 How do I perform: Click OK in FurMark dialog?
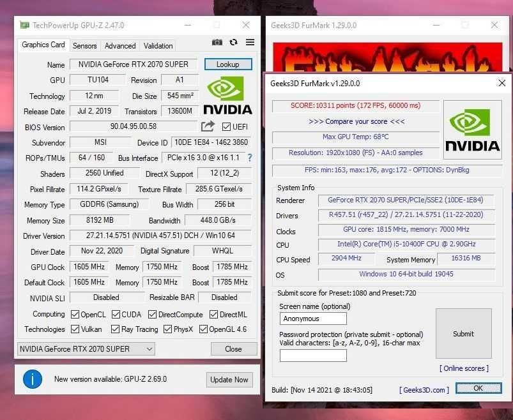479,388
